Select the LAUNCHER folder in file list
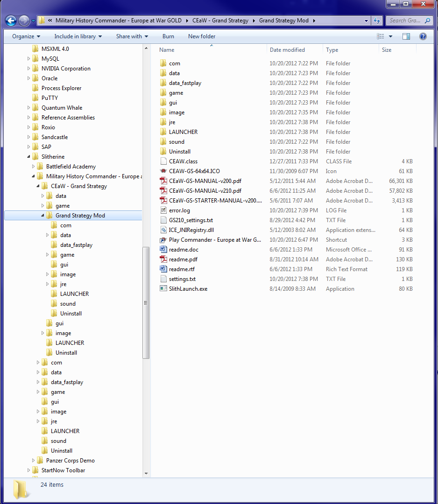 tap(184, 132)
